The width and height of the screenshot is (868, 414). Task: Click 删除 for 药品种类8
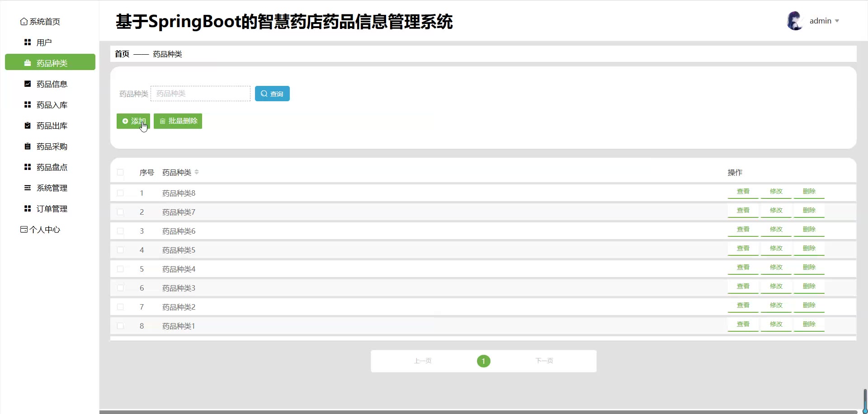(809, 192)
